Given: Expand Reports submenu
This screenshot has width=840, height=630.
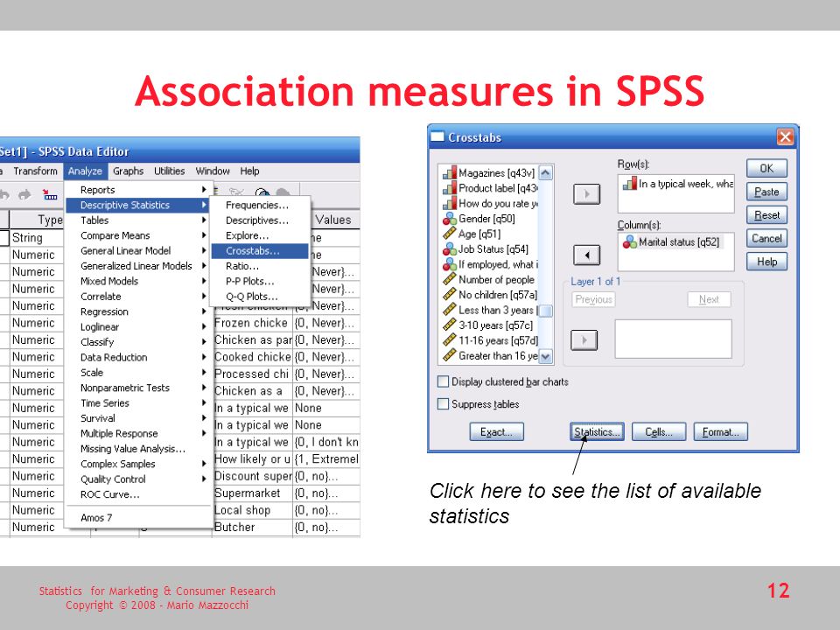Looking at the screenshot, I should 139,190.
